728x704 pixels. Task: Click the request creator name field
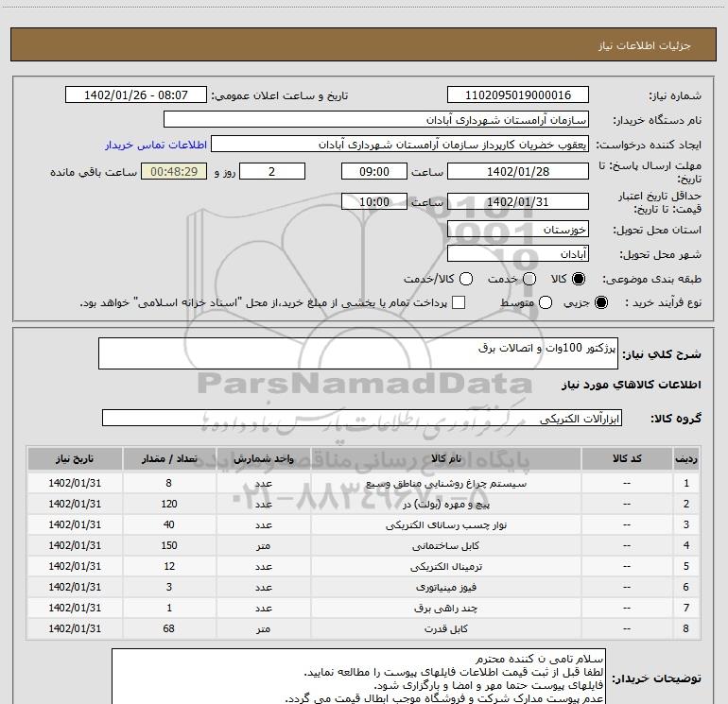coord(400,145)
